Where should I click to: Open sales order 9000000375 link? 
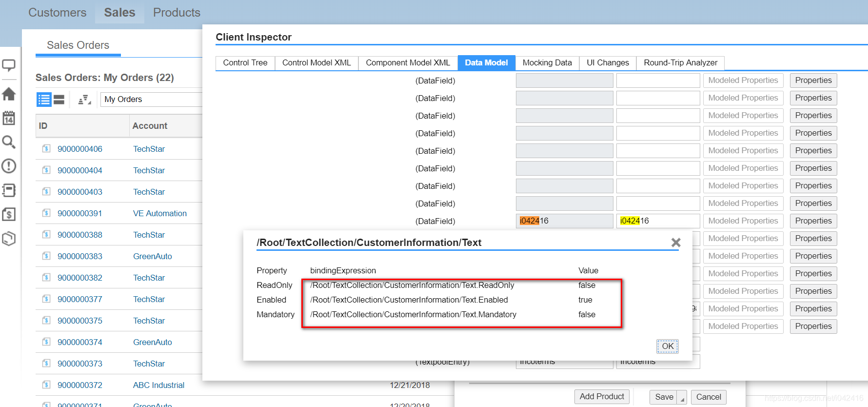(x=80, y=321)
